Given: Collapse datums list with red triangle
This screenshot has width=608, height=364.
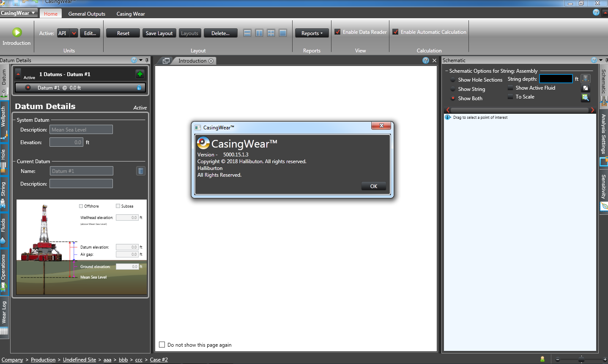Looking at the screenshot, I should (18, 74).
